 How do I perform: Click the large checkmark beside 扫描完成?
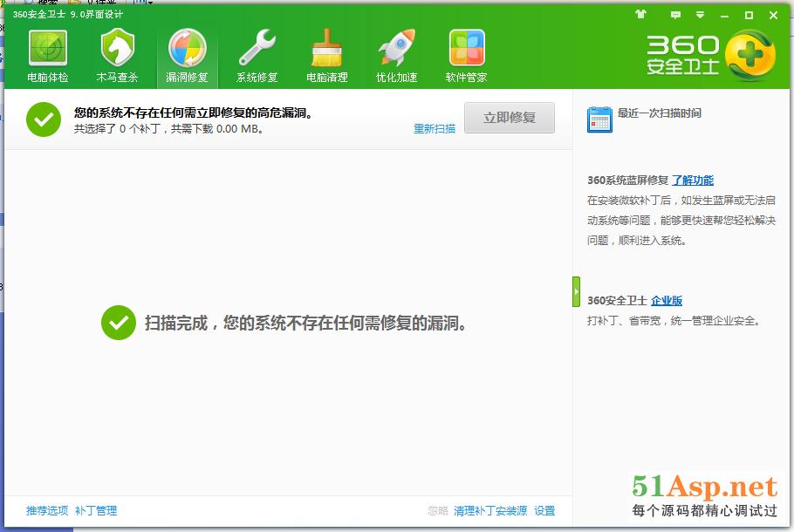coord(119,323)
